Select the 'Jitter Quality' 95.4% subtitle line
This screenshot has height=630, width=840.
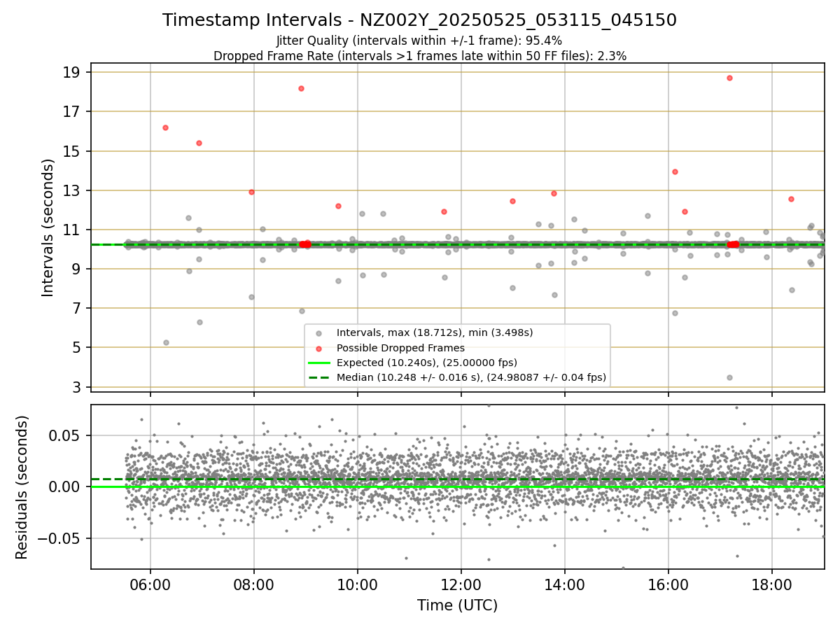click(x=419, y=41)
